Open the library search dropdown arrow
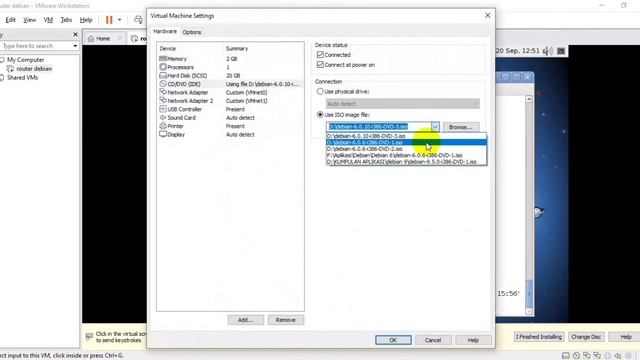Image resolution: width=640 pixels, height=360 pixels. coord(75,46)
